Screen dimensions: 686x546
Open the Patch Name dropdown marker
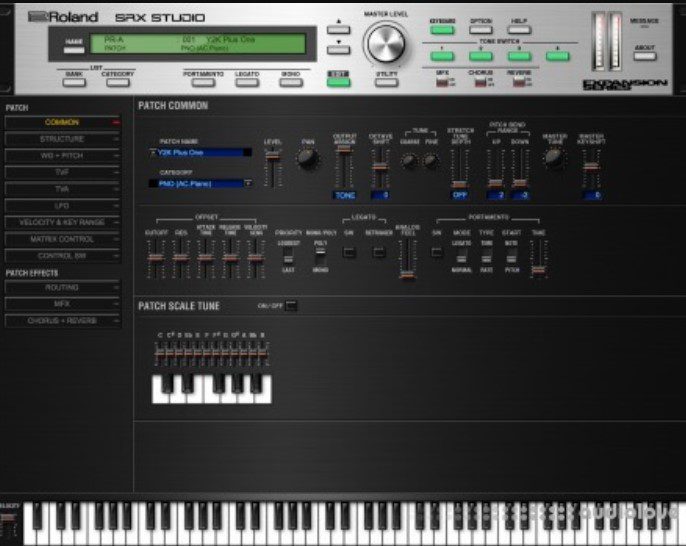(152, 152)
